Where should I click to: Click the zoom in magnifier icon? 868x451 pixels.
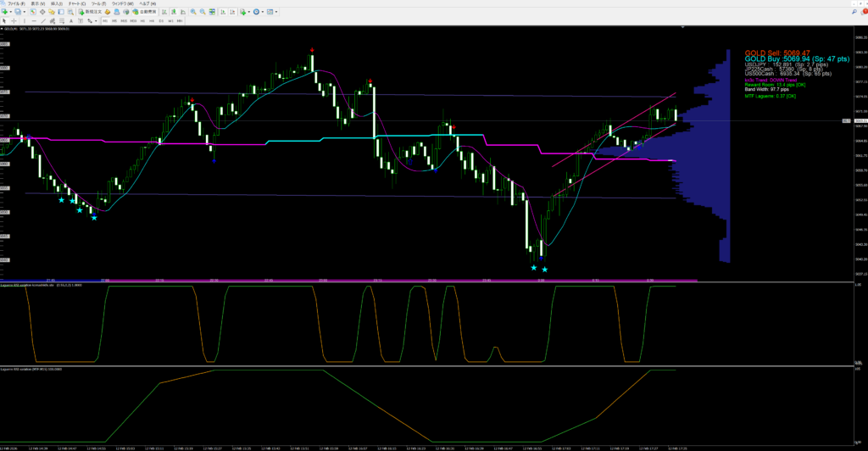coord(193,13)
